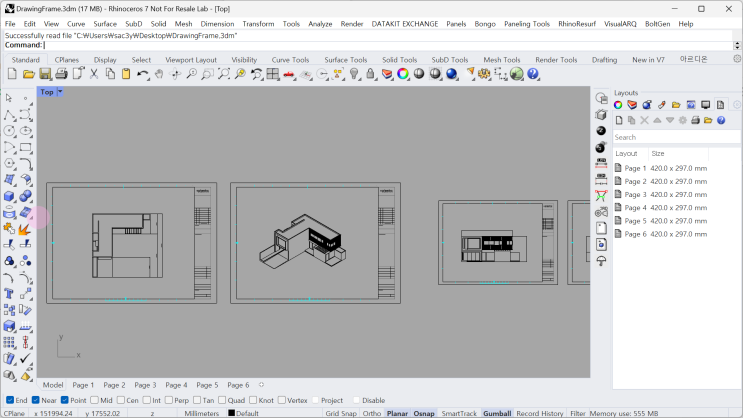Select the Box solid tool in left sidebar
The image size is (743, 418).
click(x=9, y=196)
